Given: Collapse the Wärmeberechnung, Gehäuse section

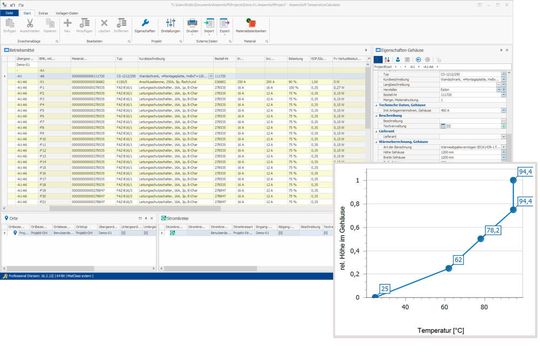Looking at the screenshot, I should 376,142.
